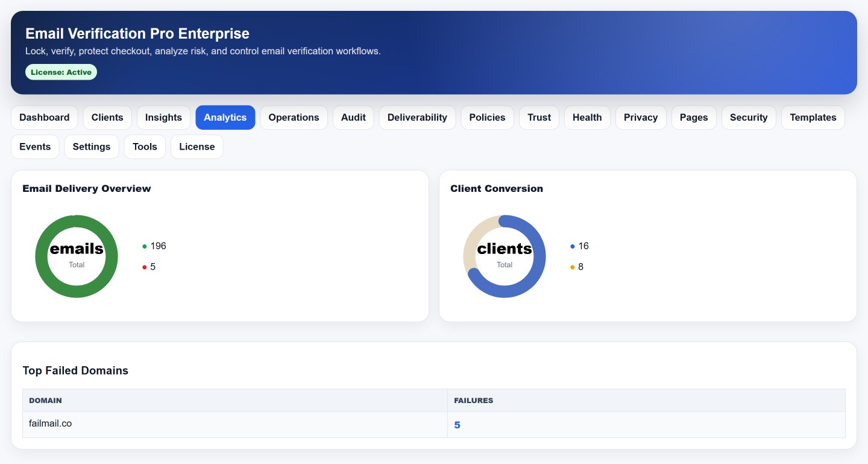The width and height of the screenshot is (868, 464).
Task: Click the failures count for failmail.co
Action: click(457, 425)
